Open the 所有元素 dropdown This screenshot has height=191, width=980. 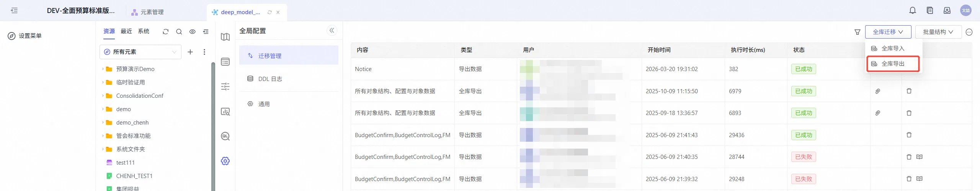point(140,52)
